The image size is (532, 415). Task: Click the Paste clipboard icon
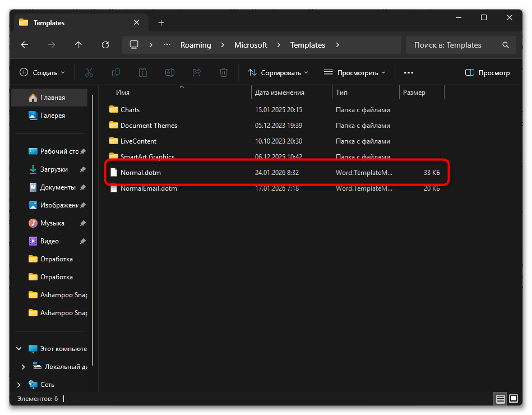pos(143,72)
